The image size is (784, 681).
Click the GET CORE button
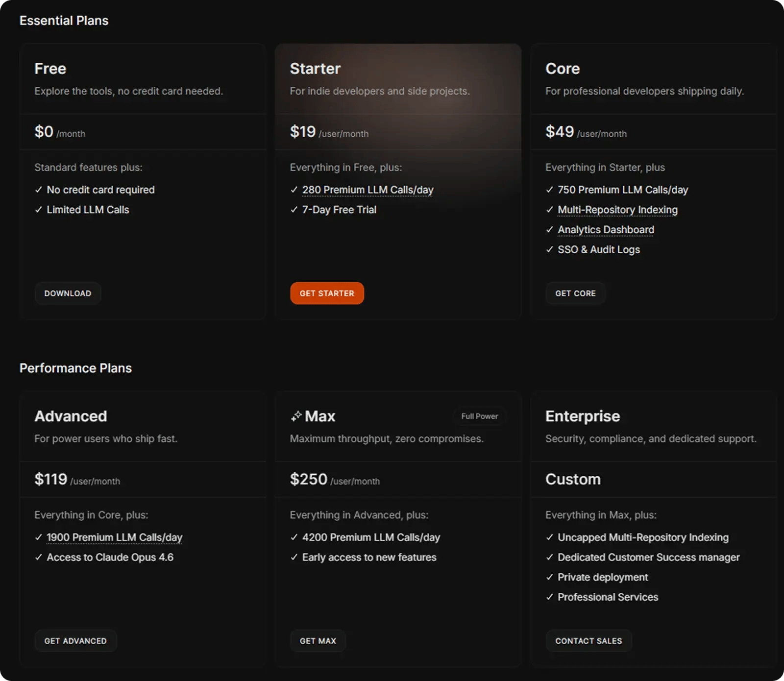(x=575, y=293)
